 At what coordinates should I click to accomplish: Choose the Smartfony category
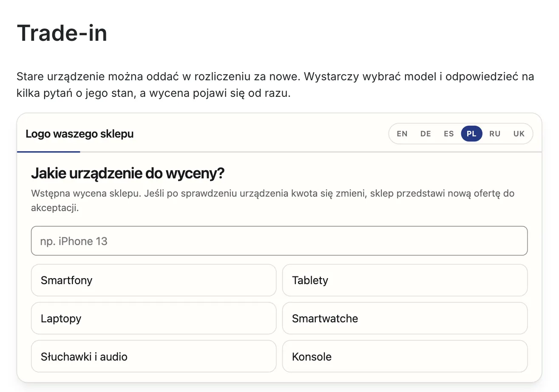pyautogui.click(x=154, y=280)
